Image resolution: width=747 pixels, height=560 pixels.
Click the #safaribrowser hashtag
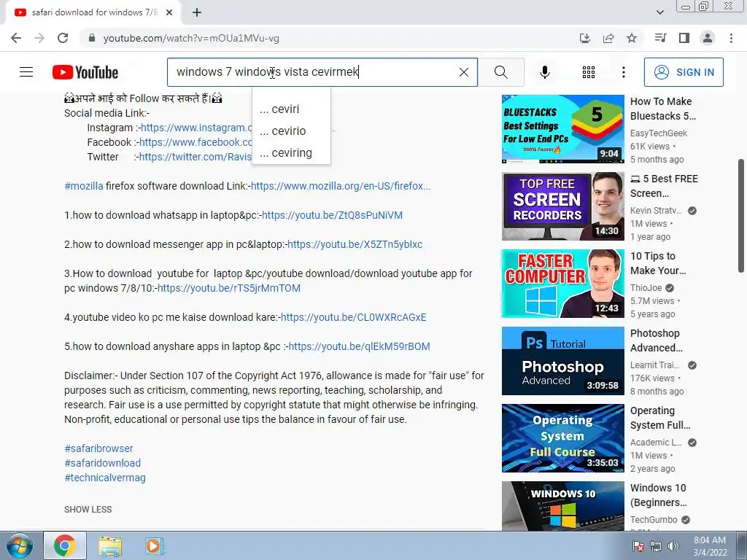[98, 448]
